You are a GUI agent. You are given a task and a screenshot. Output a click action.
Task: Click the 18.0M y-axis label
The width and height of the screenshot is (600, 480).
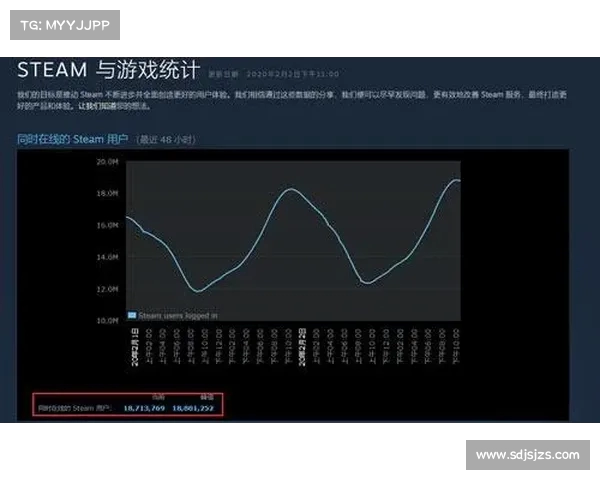pyautogui.click(x=107, y=193)
